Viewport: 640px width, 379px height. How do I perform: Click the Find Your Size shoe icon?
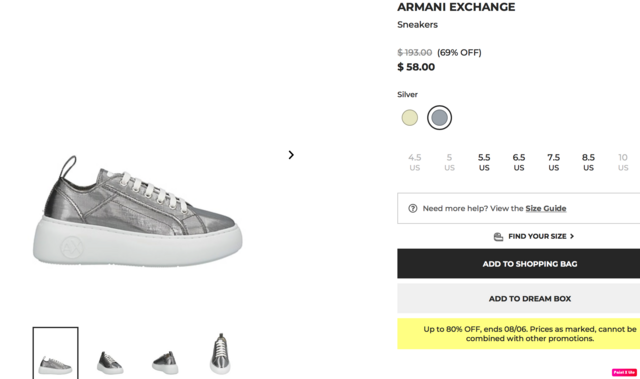(498, 237)
